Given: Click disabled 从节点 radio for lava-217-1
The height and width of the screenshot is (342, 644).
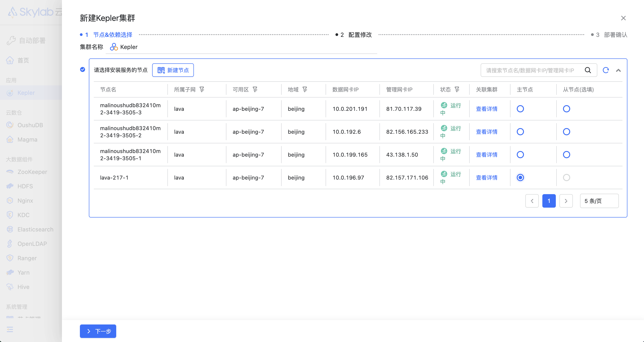Looking at the screenshot, I should (567, 178).
